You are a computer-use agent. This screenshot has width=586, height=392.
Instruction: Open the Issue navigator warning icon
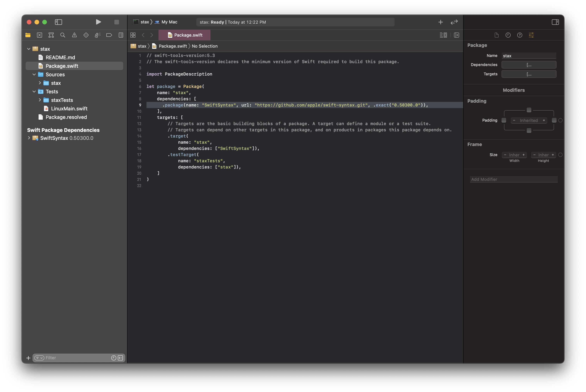(74, 35)
